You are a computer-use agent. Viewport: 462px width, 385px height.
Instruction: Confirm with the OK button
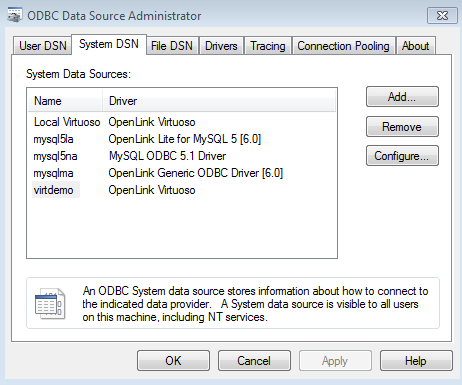coord(173,361)
